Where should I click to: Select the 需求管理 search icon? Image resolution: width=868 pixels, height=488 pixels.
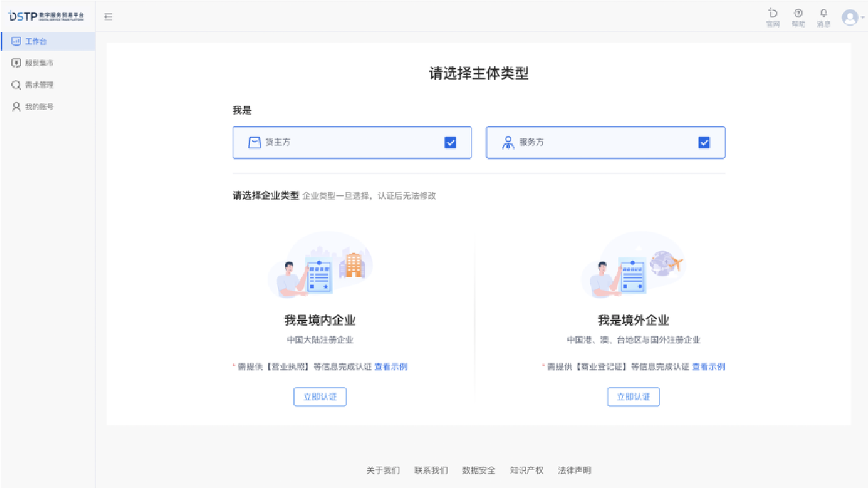pyautogui.click(x=16, y=84)
